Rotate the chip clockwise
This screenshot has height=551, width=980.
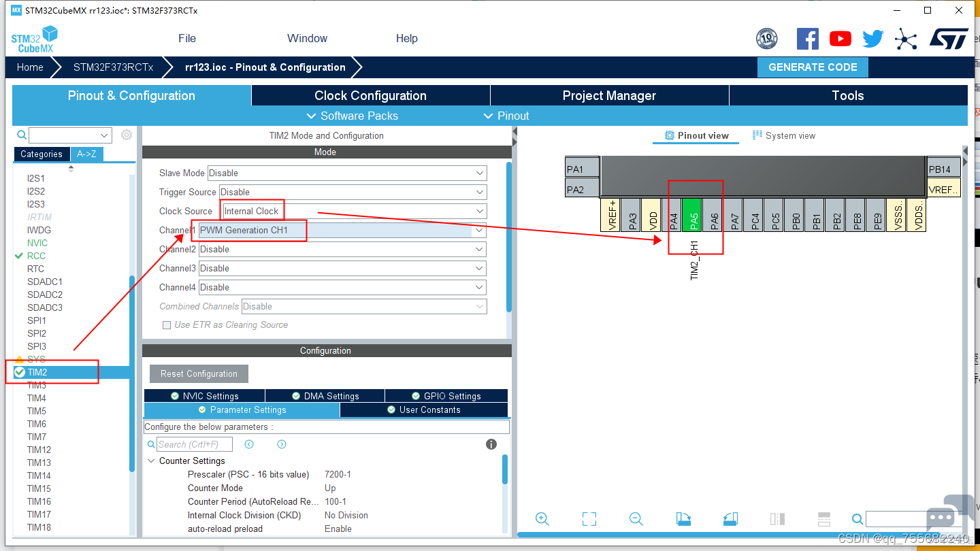683,519
